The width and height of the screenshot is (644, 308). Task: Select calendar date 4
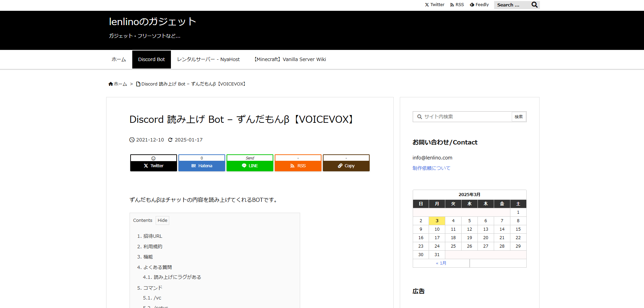click(x=453, y=221)
